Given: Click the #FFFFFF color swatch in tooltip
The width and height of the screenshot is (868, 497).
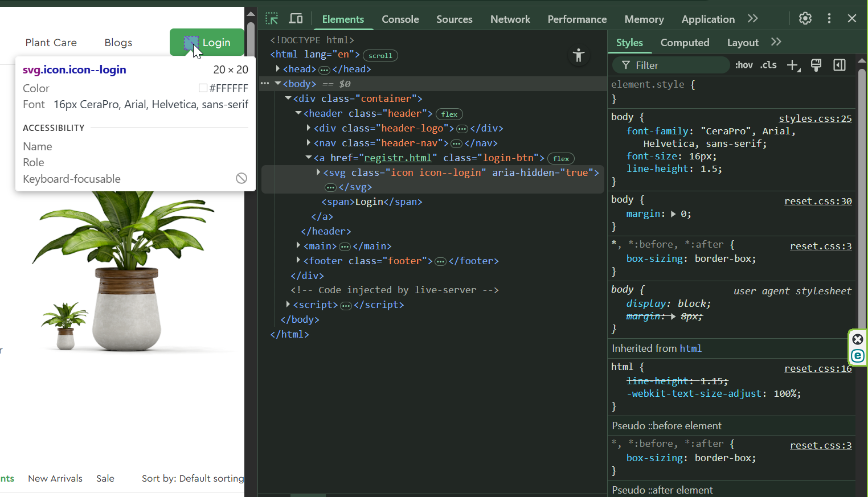Looking at the screenshot, I should point(203,88).
